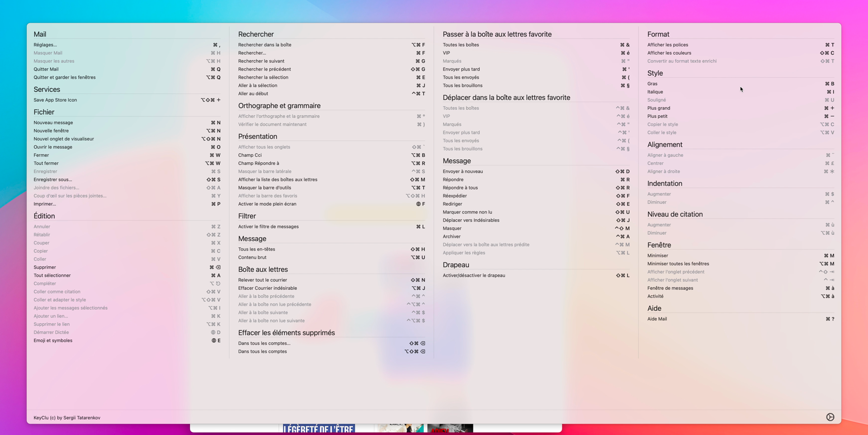Choose Rechercher le suivant entry
The height and width of the screenshot is (435, 868).
click(332, 61)
